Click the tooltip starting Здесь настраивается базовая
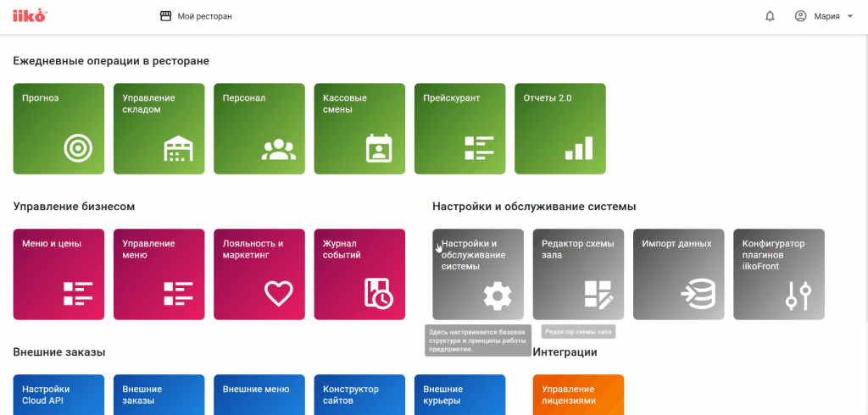Viewport: 868px width, 415px height. [x=478, y=340]
